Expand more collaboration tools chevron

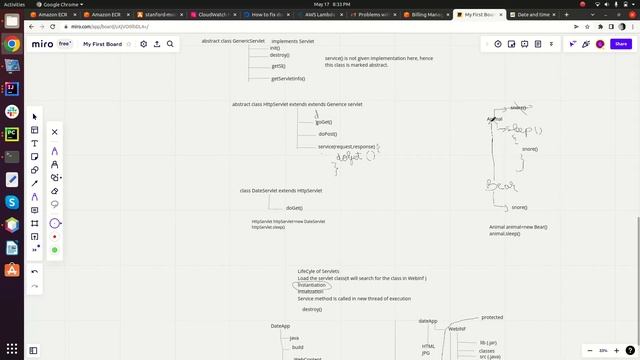point(551,44)
